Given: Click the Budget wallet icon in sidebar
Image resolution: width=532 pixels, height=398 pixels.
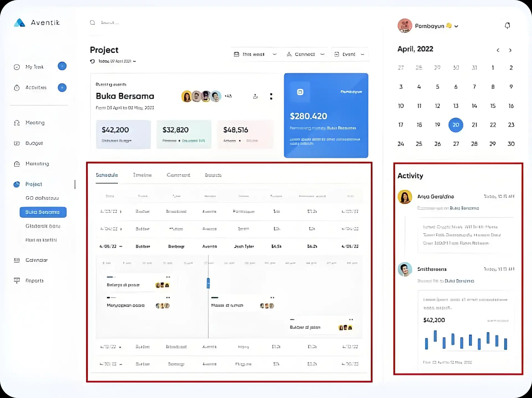Looking at the screenshot, I should pos(17,143).
